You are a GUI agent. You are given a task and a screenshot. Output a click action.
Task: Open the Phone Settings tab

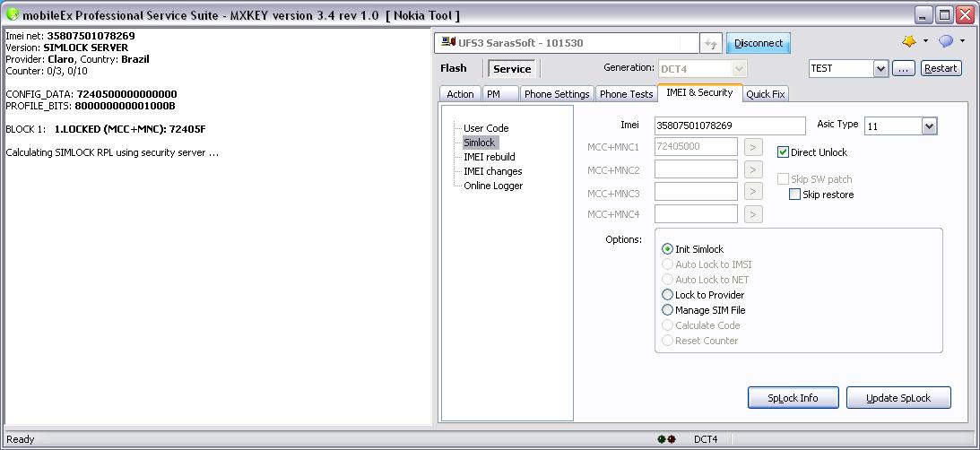tap(557, 94)
